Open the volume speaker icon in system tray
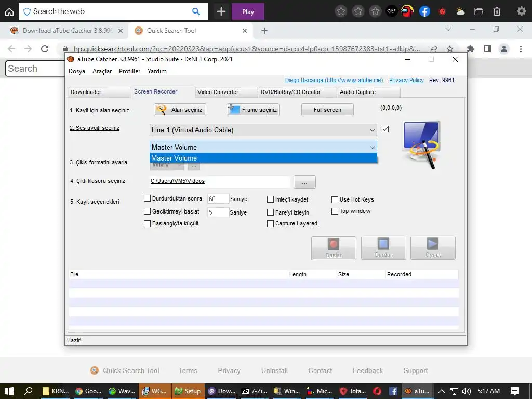 click(467, 391)
